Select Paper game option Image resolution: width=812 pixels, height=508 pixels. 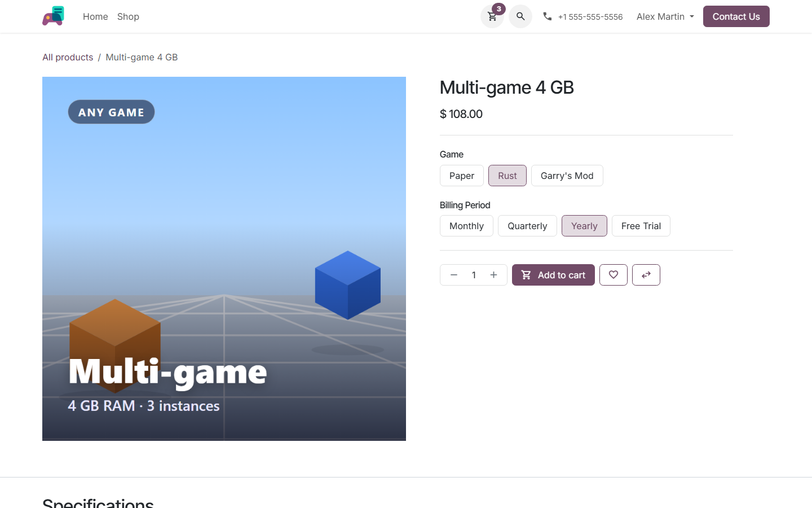coord(462,176)
